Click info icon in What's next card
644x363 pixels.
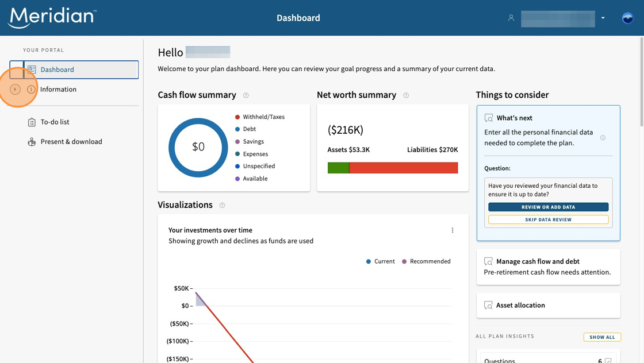click(603, 138)
